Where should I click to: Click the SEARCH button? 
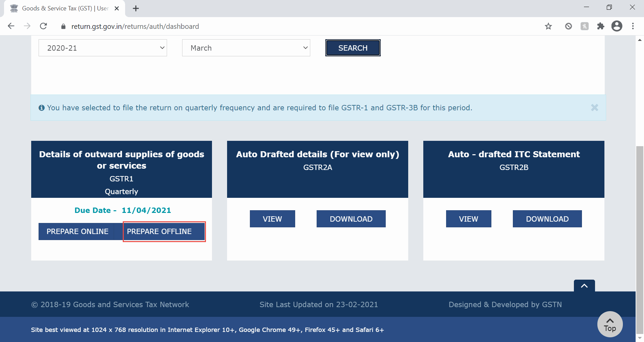coord(353,48)
